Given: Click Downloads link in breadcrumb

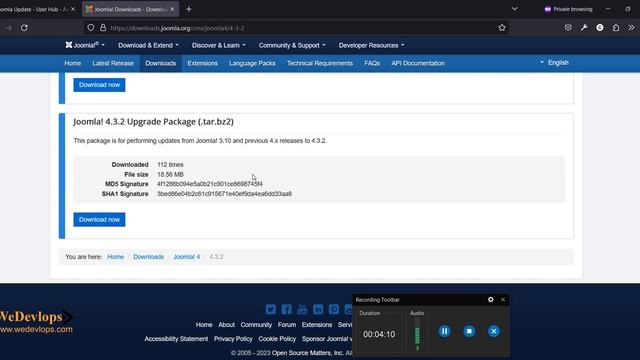Looking at the screenshot, I should click(x=149, y=257).
